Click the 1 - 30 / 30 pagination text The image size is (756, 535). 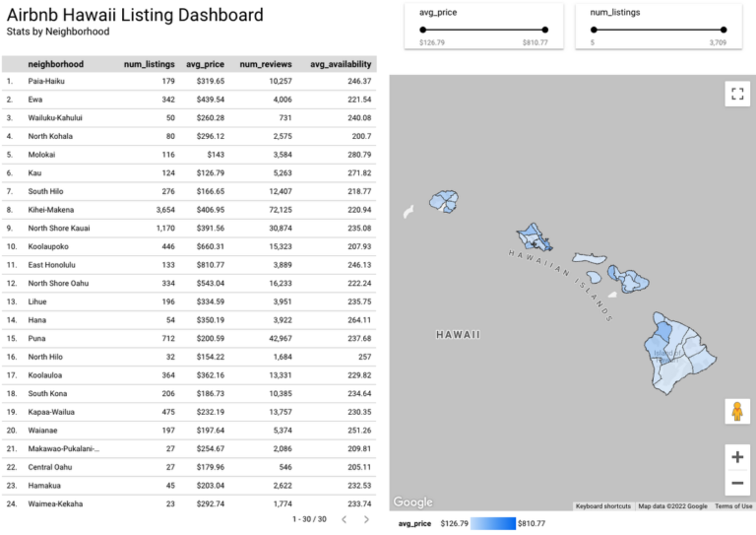(309, 519)
